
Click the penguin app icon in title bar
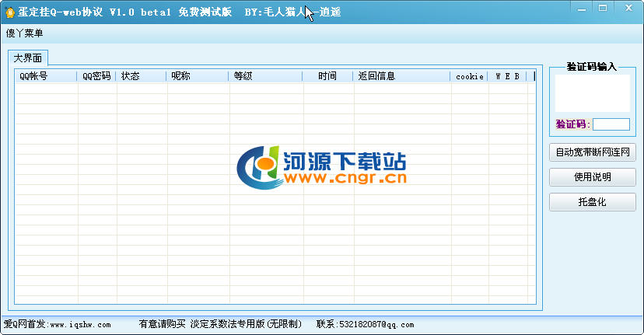pos(10,12)
